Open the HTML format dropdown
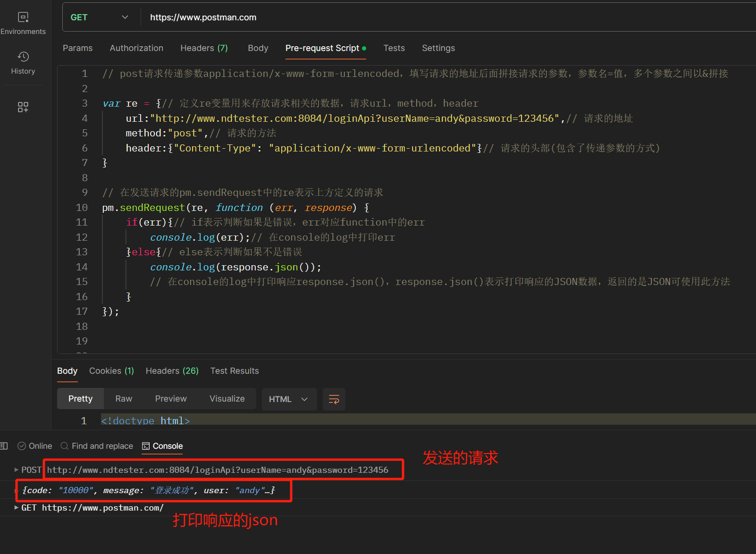Screen dimensions: 756x554 coord(289,399)
